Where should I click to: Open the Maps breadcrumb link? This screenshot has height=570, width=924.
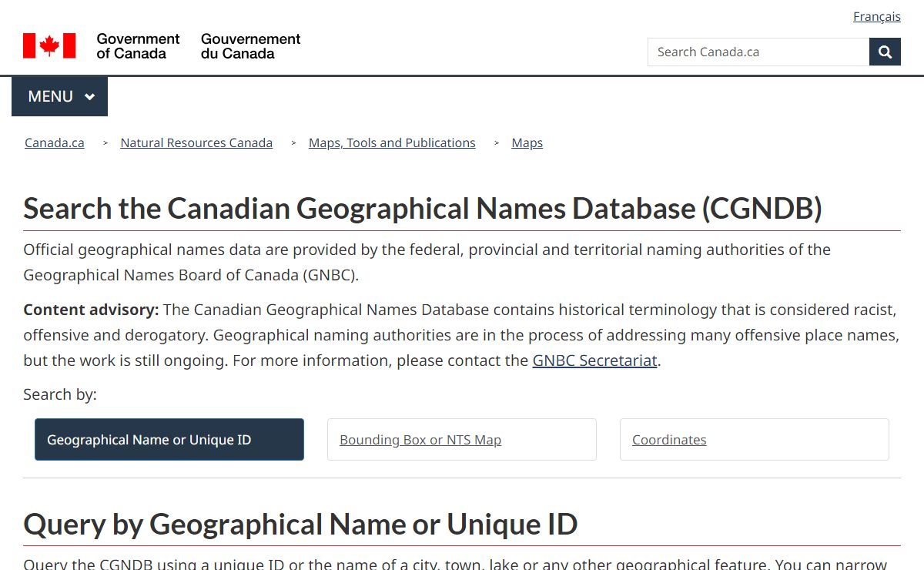point(527,143)
